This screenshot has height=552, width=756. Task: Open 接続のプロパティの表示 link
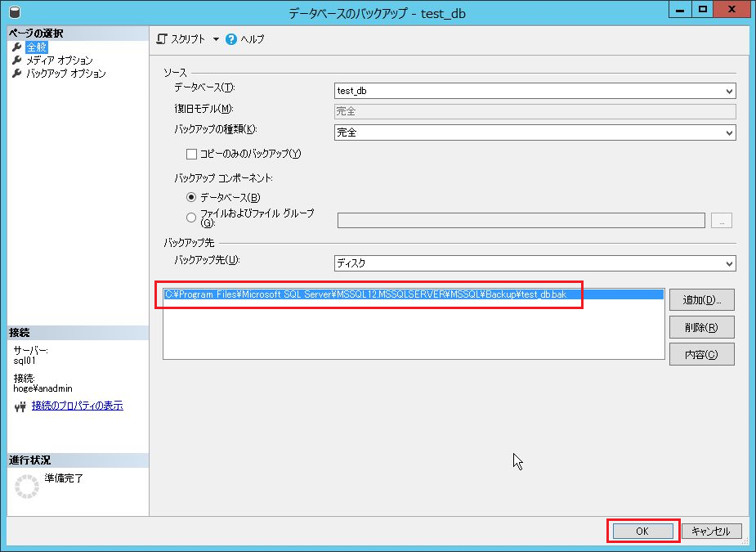pos(77,406)
